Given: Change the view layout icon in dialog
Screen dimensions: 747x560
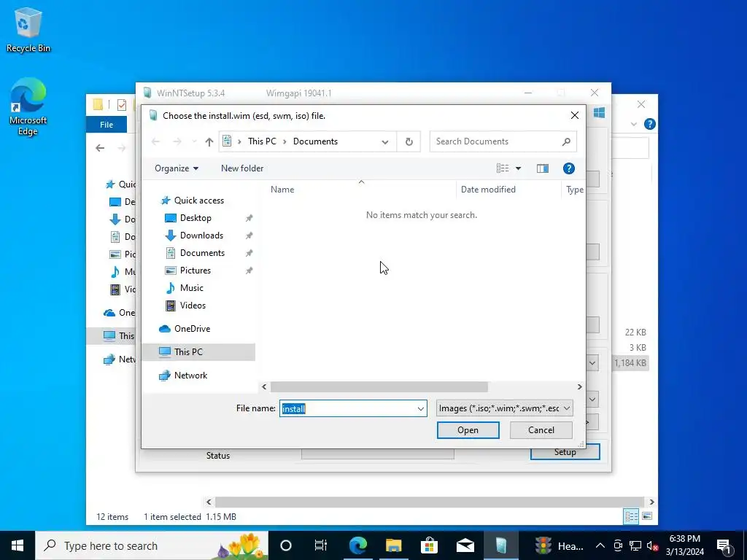Looking at the screenshot, I should [x=503, y=168].
